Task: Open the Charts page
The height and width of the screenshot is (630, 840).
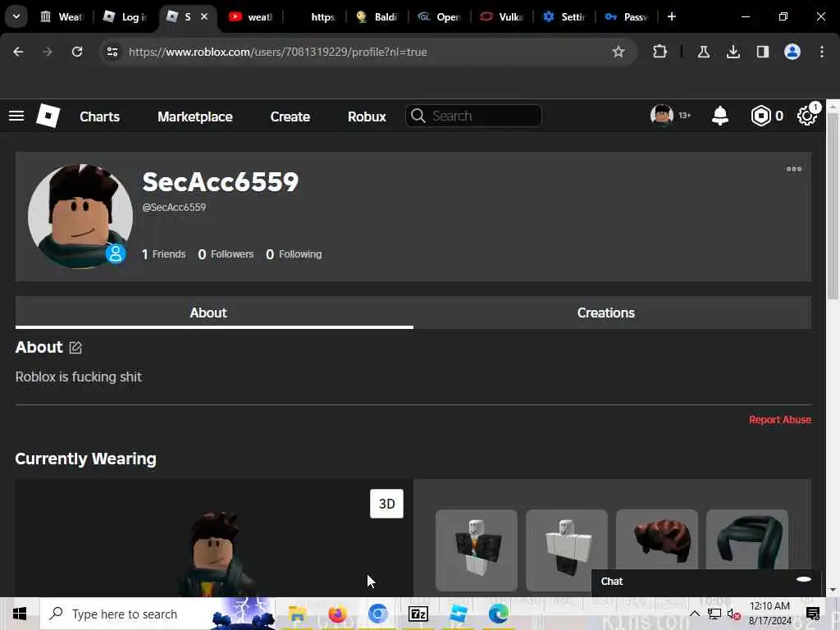Action: click(99, 116)
